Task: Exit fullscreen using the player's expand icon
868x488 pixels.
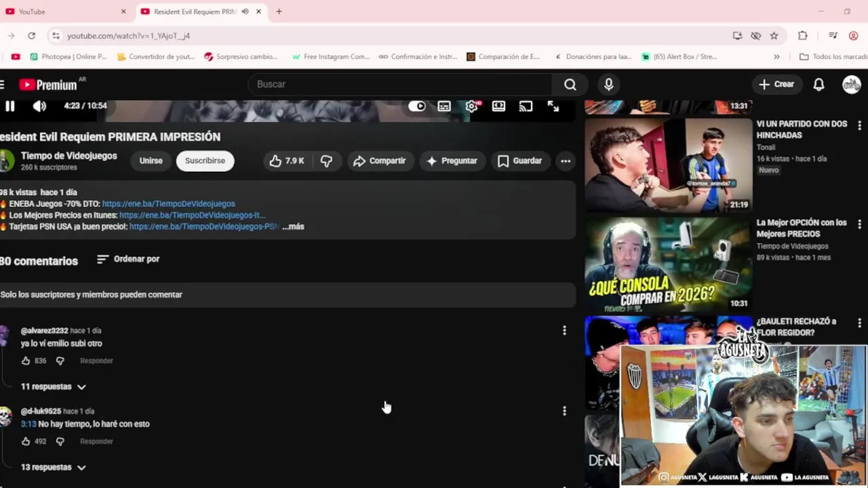Action: pos(553,106)
